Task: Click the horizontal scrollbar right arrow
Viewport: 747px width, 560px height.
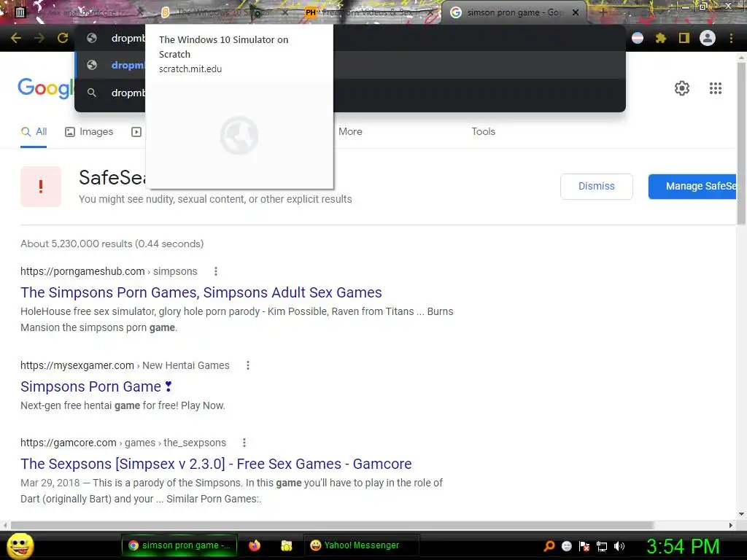Action: click(731, 525)
